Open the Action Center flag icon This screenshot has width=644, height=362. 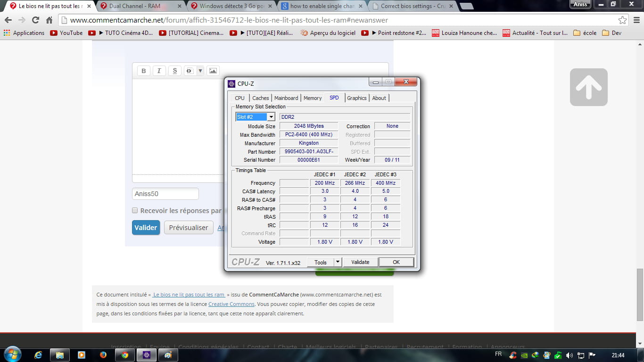coord(592,355)
